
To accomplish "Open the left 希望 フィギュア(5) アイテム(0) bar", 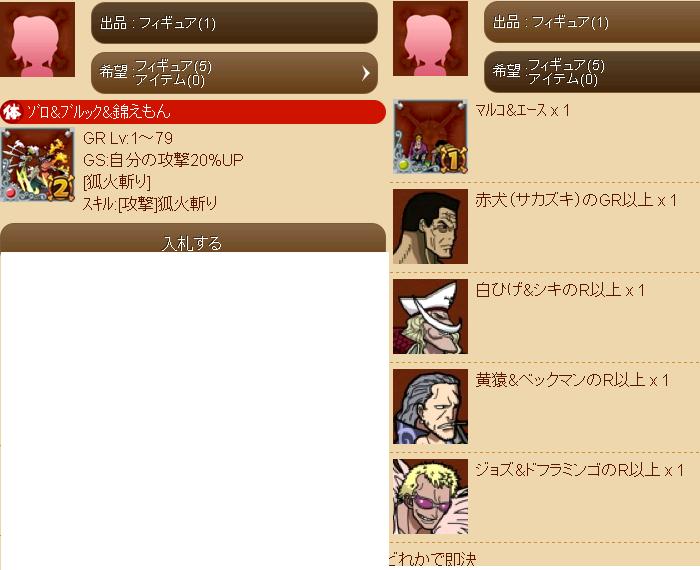I will (x=234, y=73).
